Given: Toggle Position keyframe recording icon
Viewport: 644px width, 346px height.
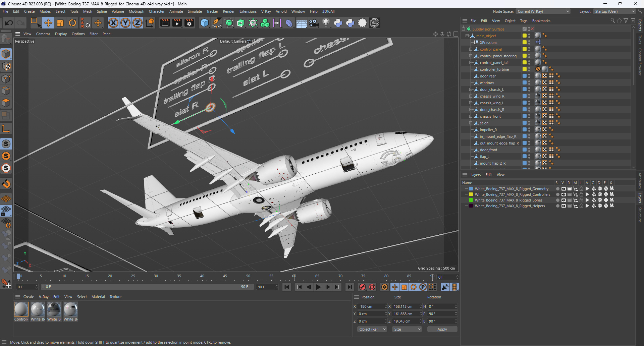Looking at the screenshot, I should pos(395,287).
